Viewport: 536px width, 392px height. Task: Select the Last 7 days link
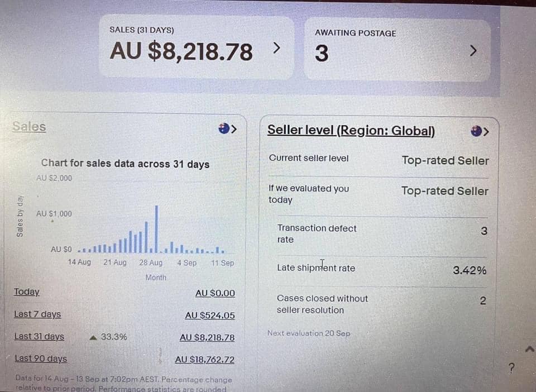tap(37, 314)
